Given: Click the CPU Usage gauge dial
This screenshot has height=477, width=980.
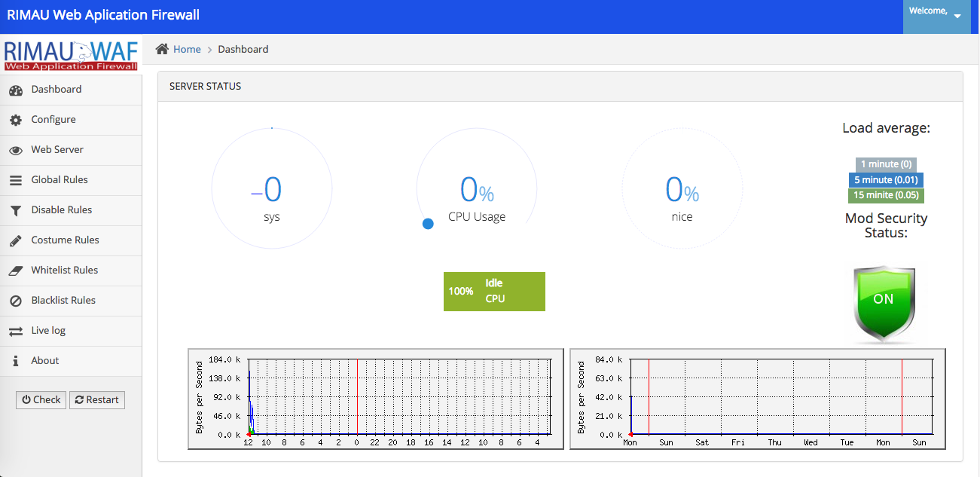Looking at the screenshot, I should (477, 188).
